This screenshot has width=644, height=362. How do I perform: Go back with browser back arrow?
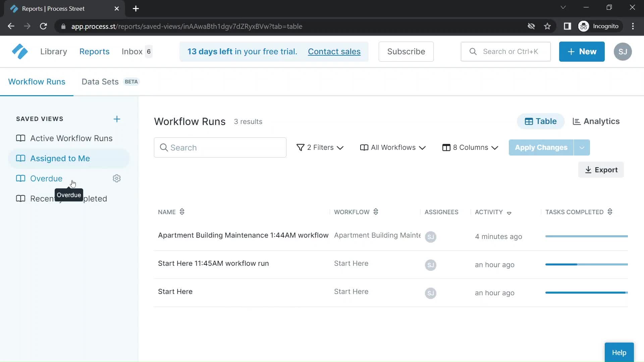point(11,26)
